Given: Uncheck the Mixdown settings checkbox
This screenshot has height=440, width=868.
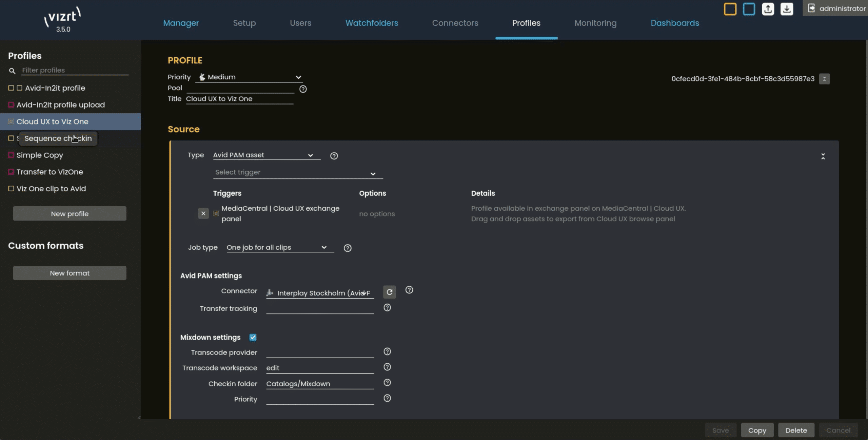Looking at the screenshot, I should pyautogui.click(x=253, y=337).
